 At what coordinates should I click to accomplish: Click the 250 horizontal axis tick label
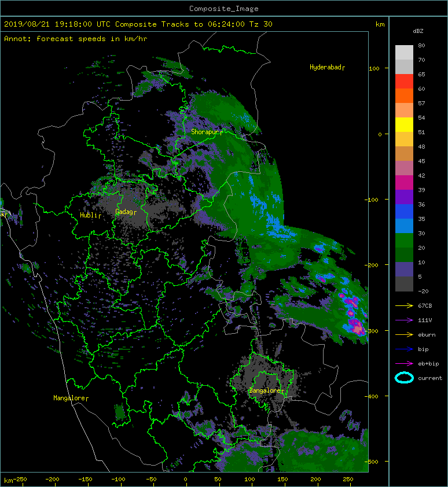coord(348,479)
